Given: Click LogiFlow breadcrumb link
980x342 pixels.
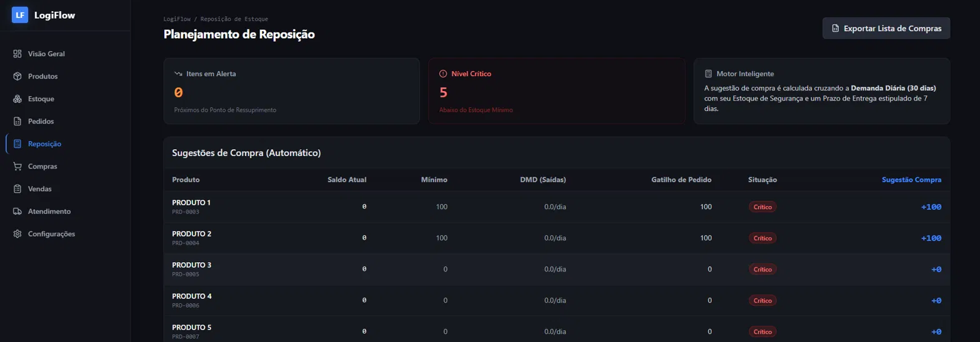Looking at the screenshot, I should [x=177, y=19].
